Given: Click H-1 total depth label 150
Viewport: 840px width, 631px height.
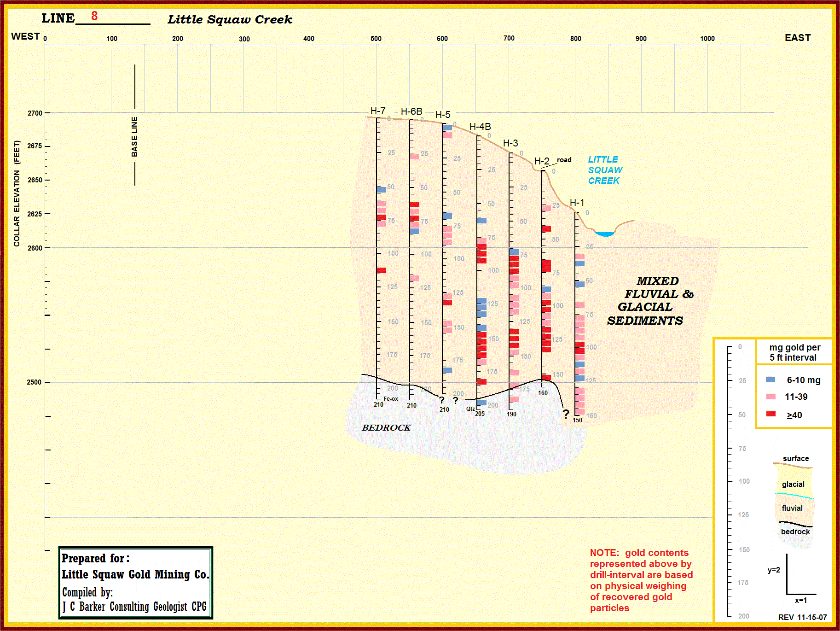Looking at the screenshot, I should click(x=577, y=420).
